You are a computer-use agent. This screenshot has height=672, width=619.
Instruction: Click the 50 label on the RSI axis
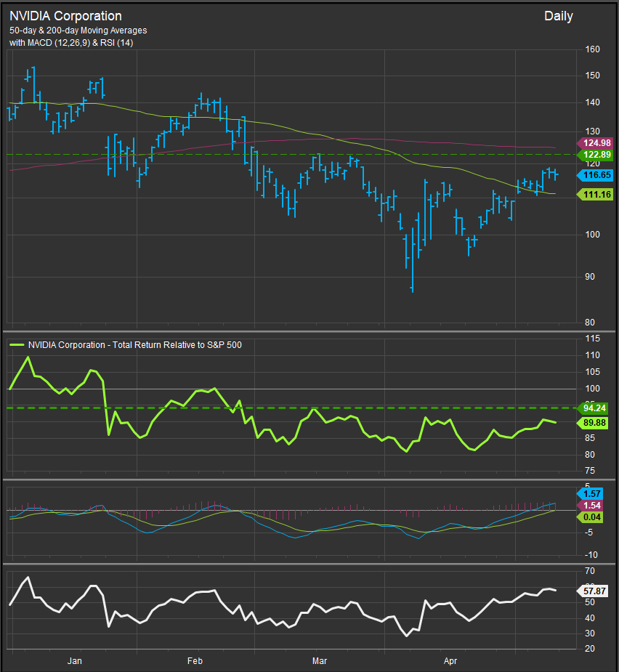click(590, 602)
